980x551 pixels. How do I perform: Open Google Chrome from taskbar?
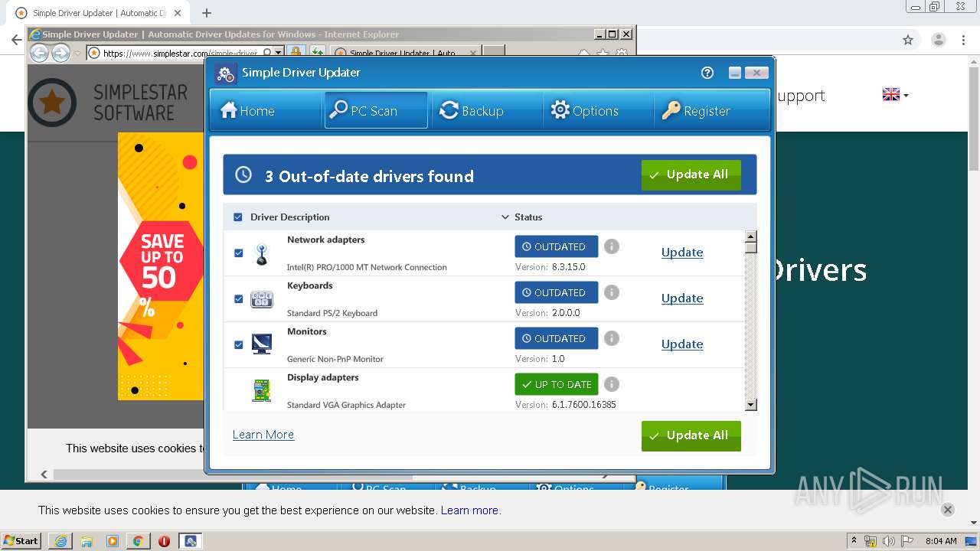(x=138, y=541)
